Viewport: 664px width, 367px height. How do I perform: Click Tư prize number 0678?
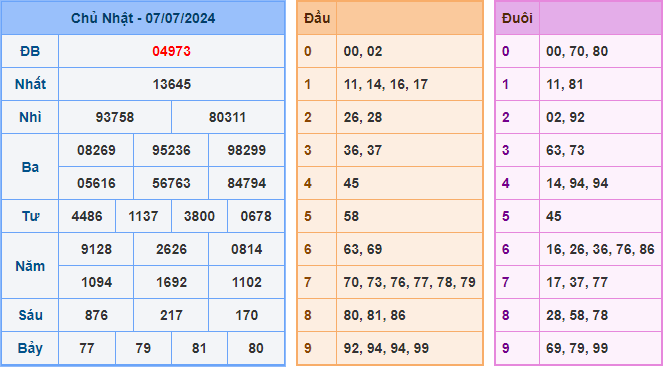[x=256, y=216]
